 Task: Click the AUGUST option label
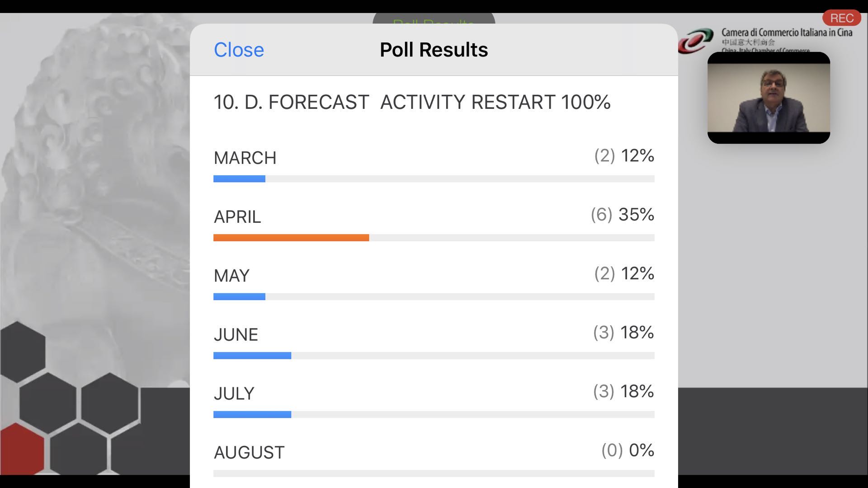[x=249, y=452]
